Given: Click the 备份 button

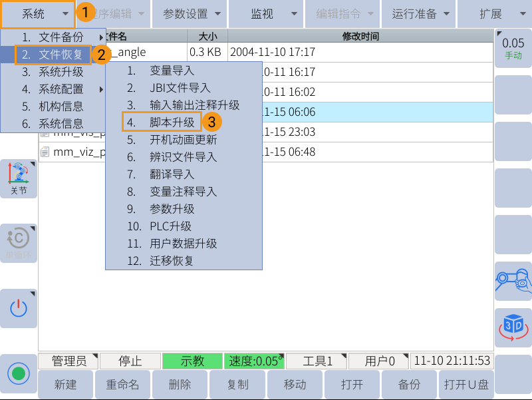Looking at the screenshot, I should tap(409, 385).
